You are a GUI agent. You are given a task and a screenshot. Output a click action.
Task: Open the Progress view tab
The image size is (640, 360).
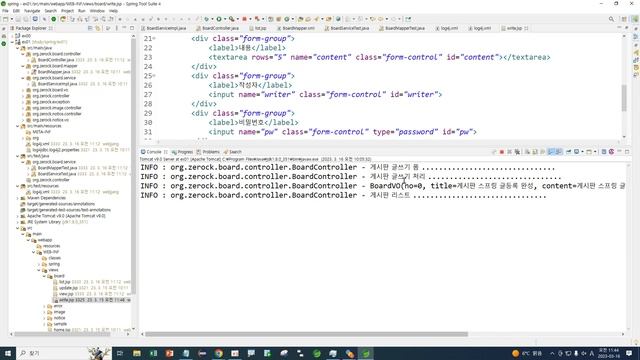(182, 152)
